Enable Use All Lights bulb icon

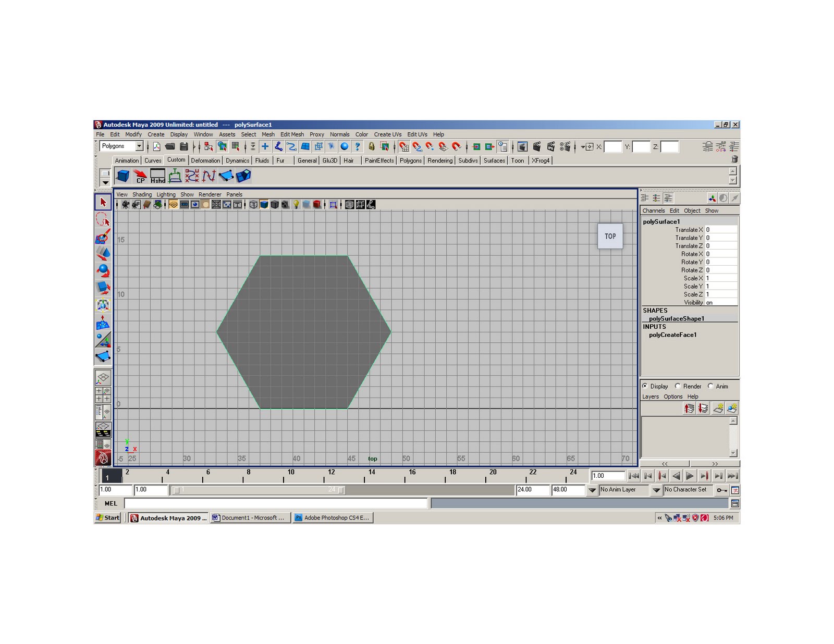pos(296,205)
